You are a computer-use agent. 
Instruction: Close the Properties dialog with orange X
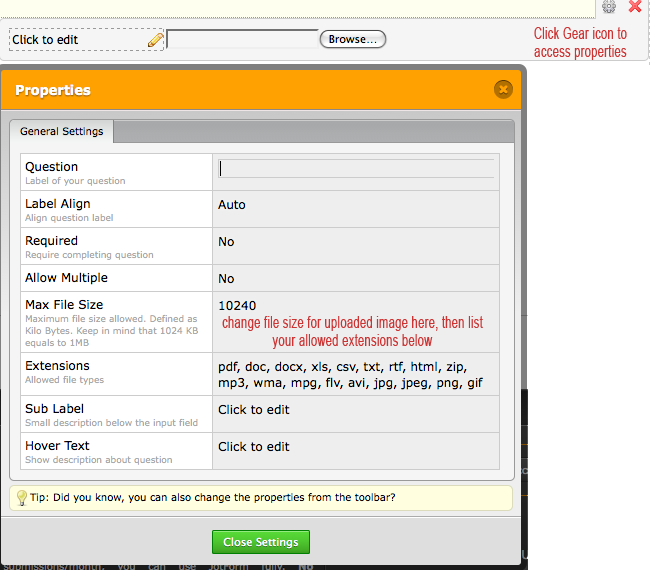(503, 90)
